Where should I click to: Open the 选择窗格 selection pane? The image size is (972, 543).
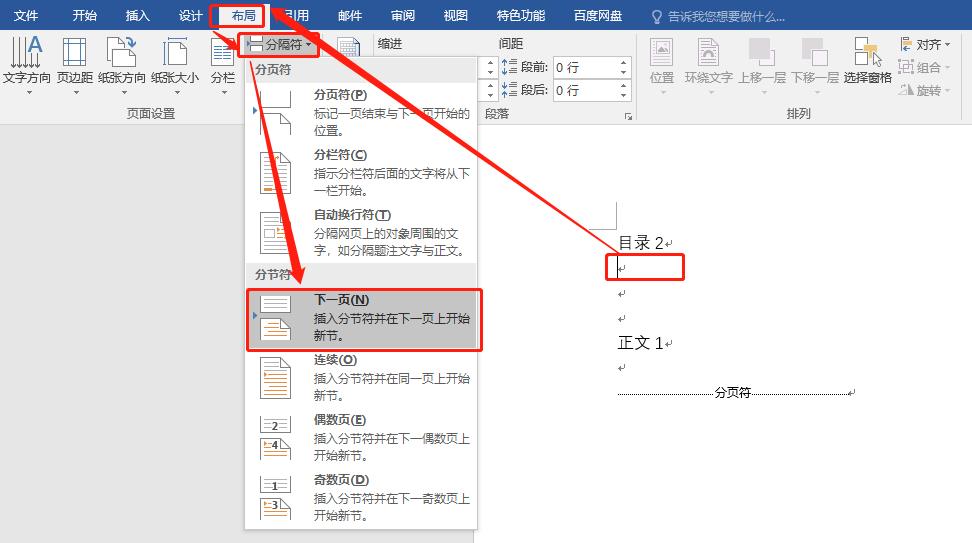click(x=867, y=60)
